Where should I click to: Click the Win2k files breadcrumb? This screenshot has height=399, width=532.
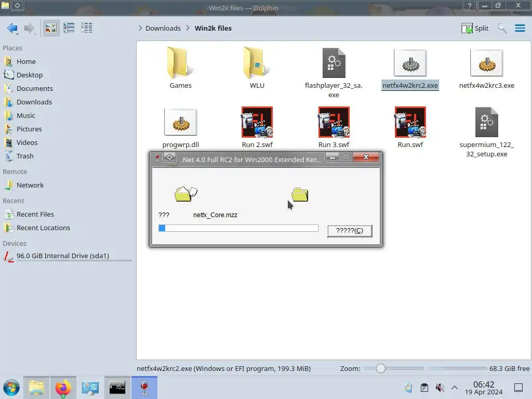tap(213, 28)
